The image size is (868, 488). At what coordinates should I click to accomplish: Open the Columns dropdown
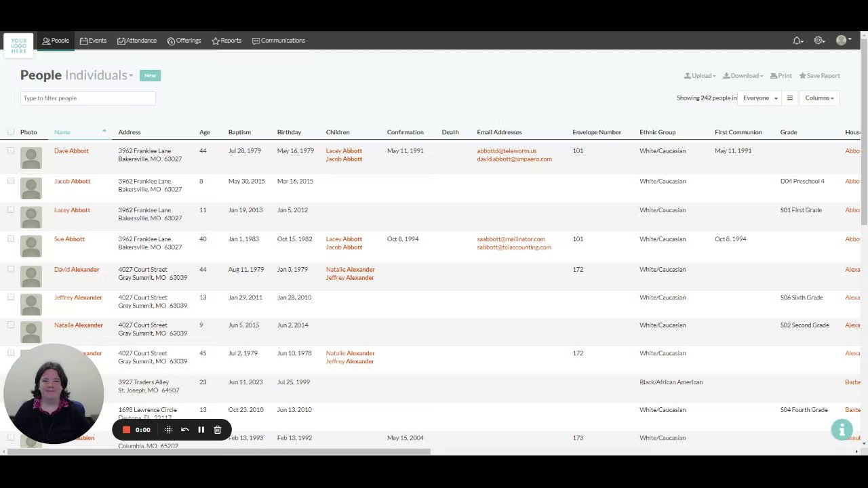point(819,98)
